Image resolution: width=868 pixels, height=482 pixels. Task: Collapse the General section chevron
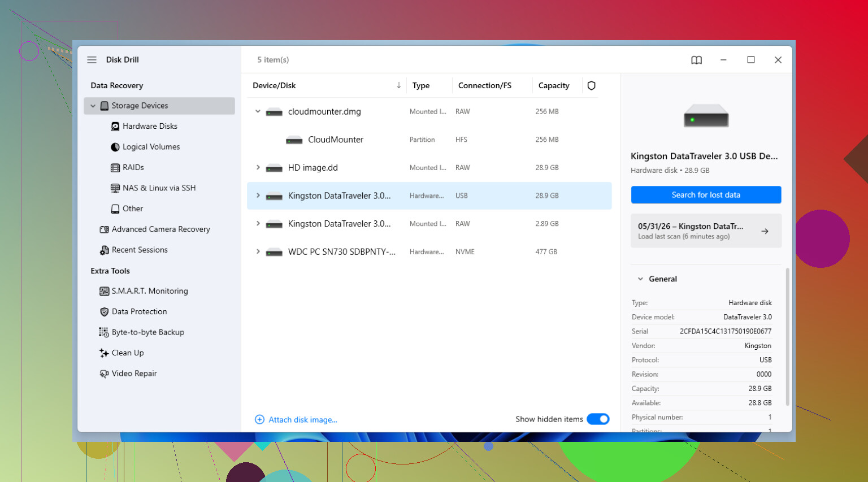click(640, 279)
